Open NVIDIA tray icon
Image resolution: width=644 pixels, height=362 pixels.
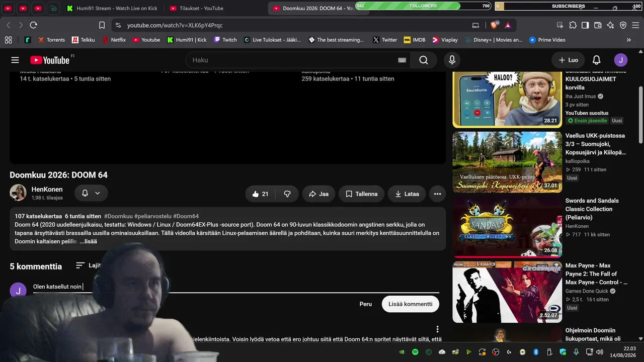pyautogui.click(x=401, y=352)
